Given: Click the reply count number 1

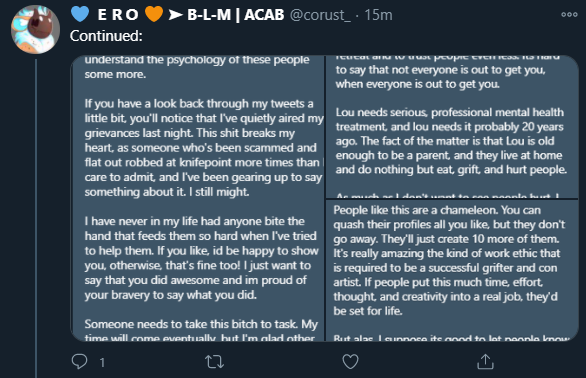Looking at the screenshot, I should point(102,362).
